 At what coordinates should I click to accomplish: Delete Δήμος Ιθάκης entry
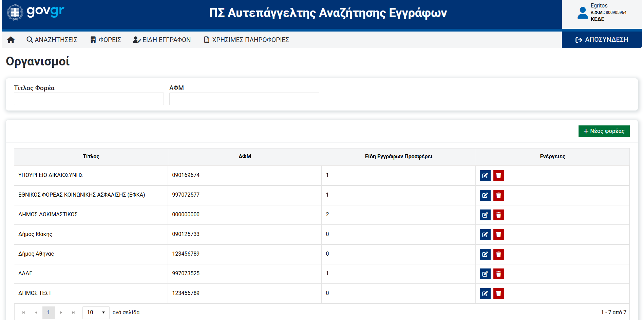tap(499, 235)
